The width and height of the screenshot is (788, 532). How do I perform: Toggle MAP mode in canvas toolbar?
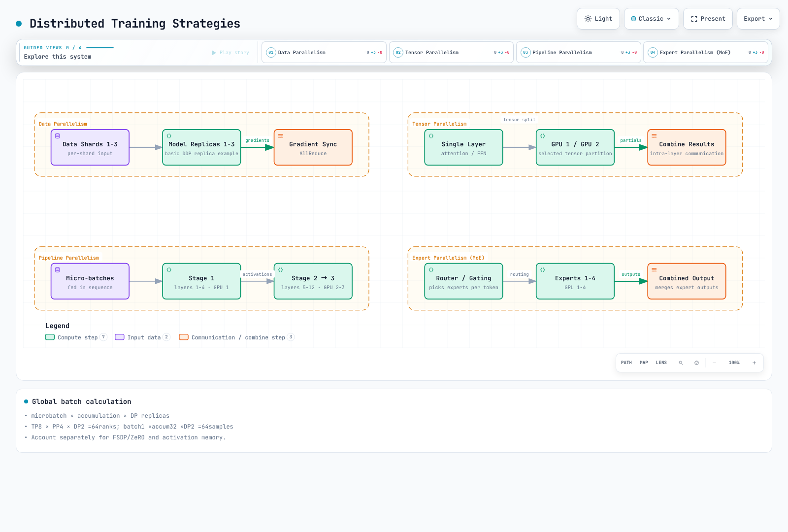click(x=644, y=363)
